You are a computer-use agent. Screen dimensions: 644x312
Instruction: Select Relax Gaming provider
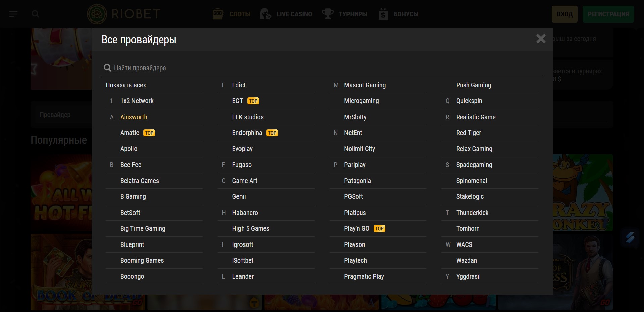pyautogui.click(x=474, y=149)
